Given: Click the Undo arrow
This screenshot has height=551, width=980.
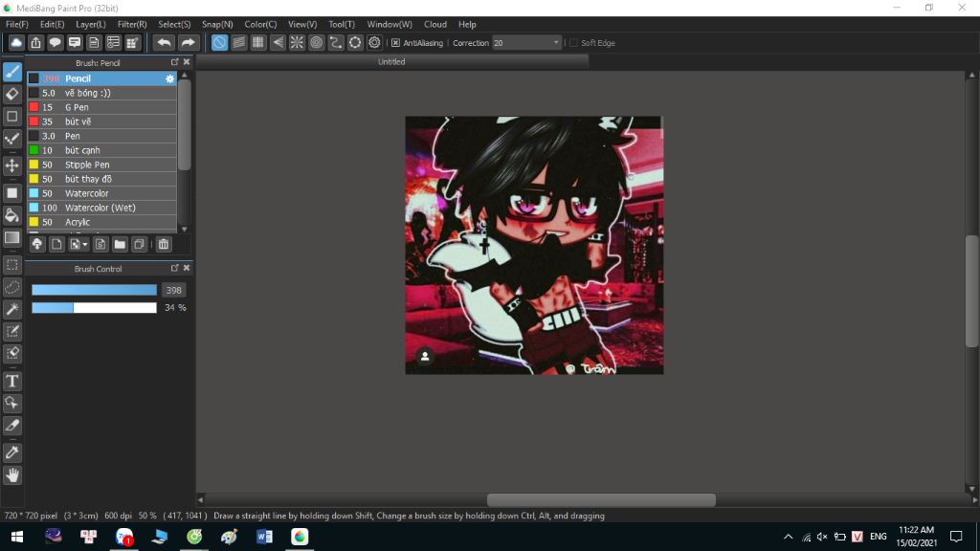Looking at the screenshot, I should [164, 42].
